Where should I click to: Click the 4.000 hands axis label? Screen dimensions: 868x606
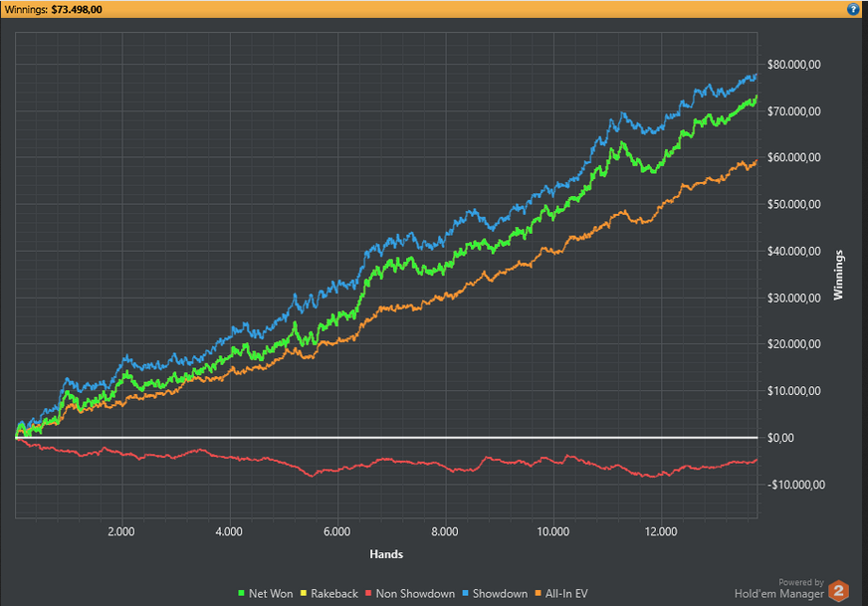click(229, 531)
